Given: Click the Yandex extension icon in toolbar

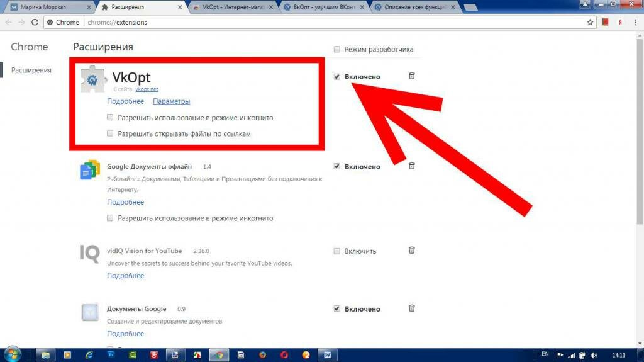Looking at the screenshot, I should tap(620, 22).
